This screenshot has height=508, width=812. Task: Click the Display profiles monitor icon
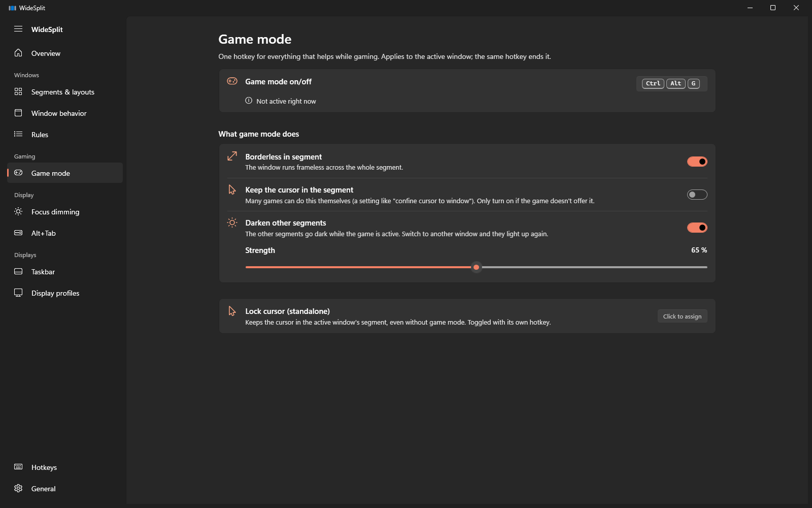pyautogui.click(x=18, y=293)
